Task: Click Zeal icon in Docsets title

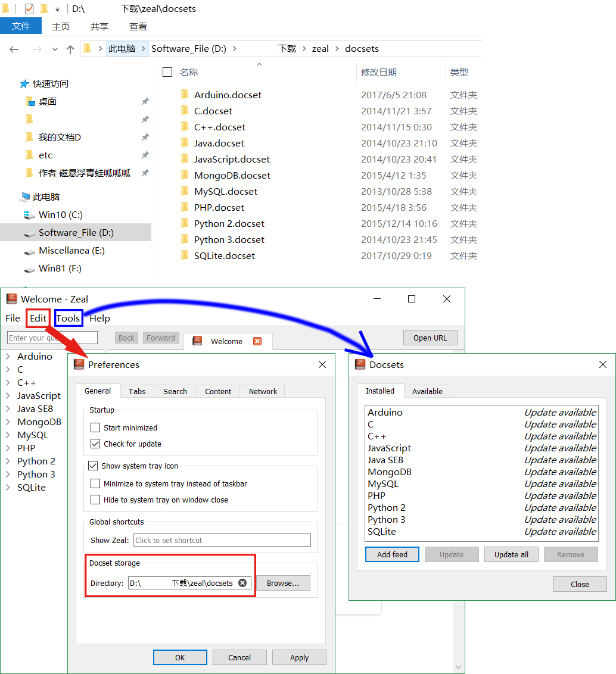Action: coord(360,364)
